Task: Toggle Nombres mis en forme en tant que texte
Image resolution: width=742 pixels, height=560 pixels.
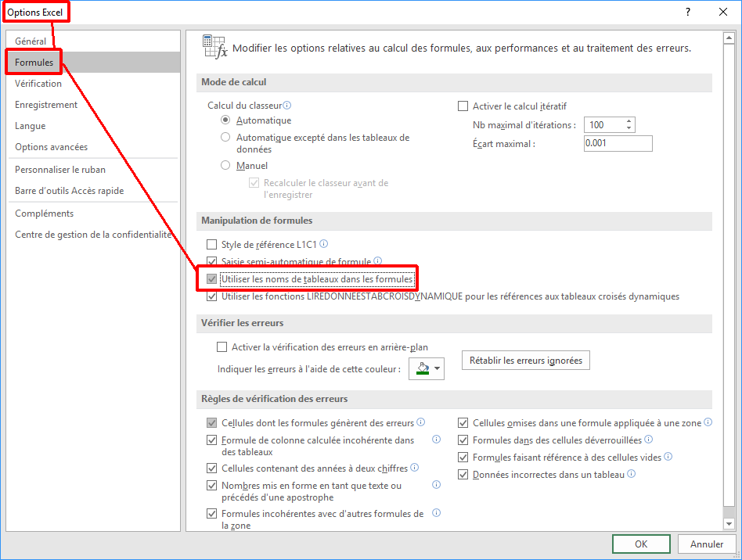Action: (212, 485)
